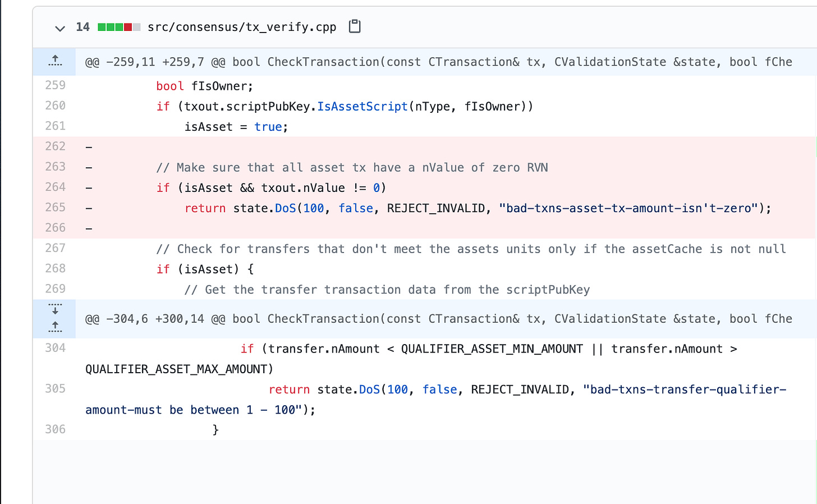Viewport: 817px width, 504px height.
Task: Click the removed "bad-txns-asset-tx-amount-isn't-zero" string
Action: pyautogui.click(x=628, y=208)
